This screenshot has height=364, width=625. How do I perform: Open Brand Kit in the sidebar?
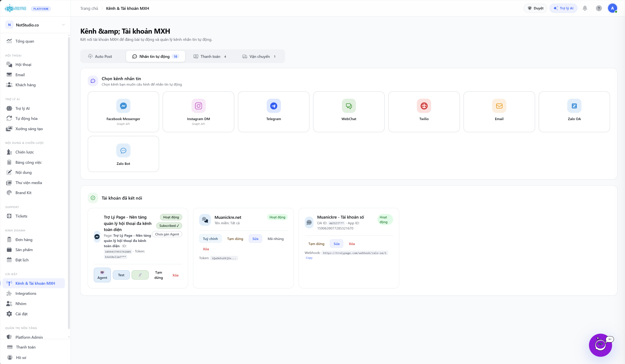[x=34, y=193]
